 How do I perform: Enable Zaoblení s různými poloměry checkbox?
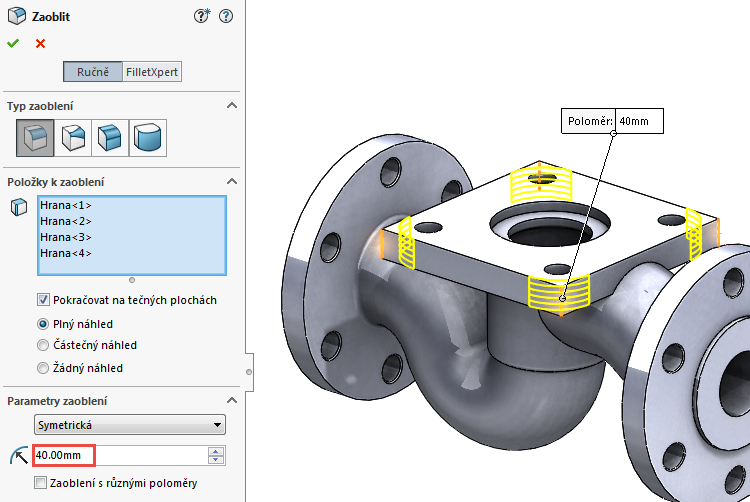[41, 482]
